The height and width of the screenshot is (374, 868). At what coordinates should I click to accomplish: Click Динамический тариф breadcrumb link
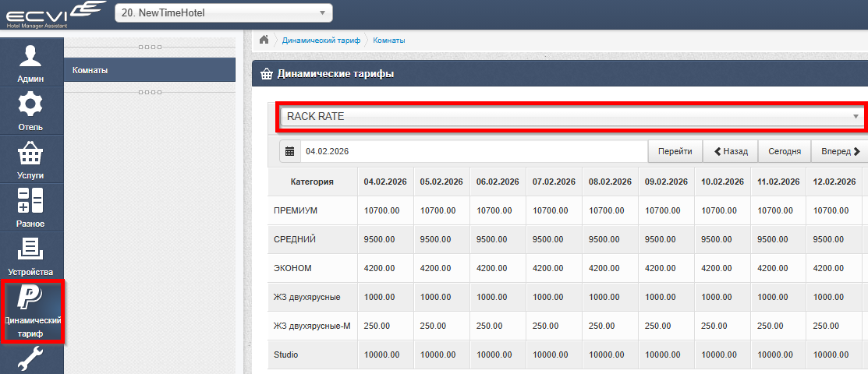(x=321, y=40)
